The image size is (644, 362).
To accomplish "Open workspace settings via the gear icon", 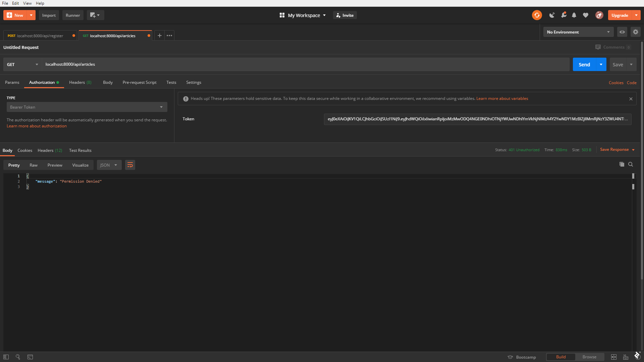I will (636, 32).
